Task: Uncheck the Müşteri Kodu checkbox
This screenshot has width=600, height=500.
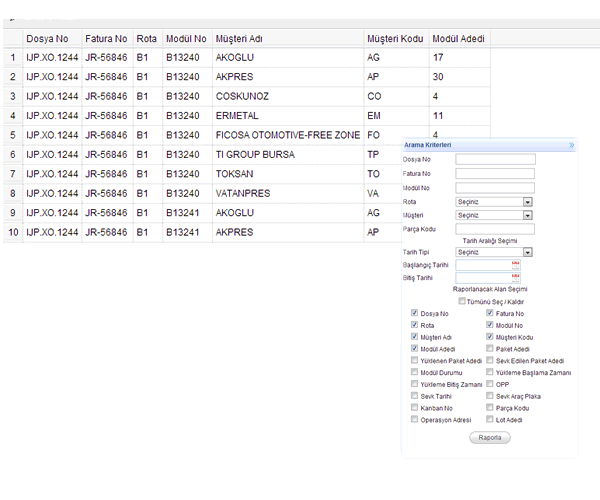Action: [x=489, y=337]
